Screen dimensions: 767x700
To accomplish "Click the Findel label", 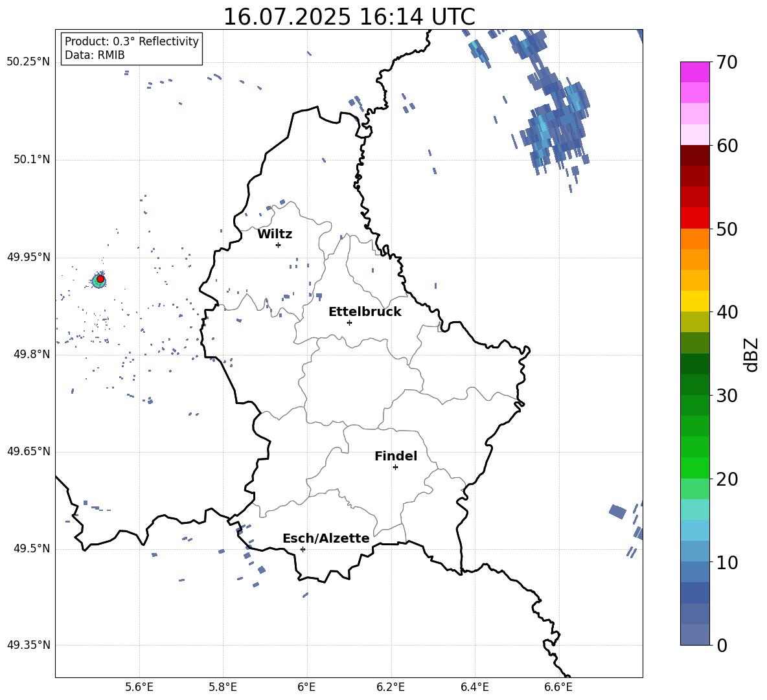I will [396, 456].
